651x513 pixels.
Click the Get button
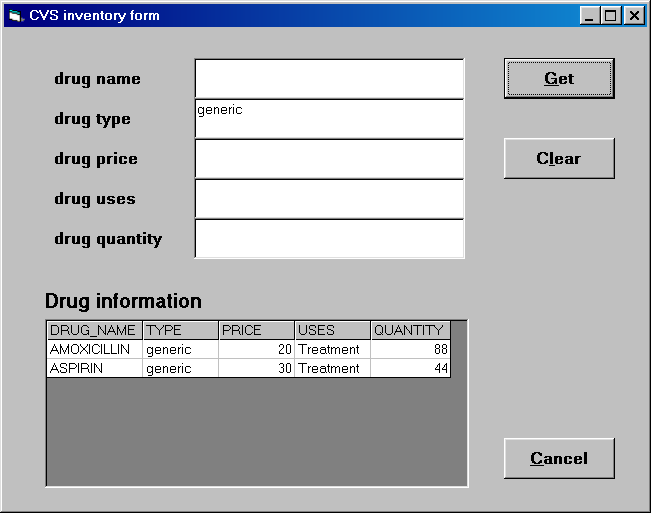click(x=559, y=78)
